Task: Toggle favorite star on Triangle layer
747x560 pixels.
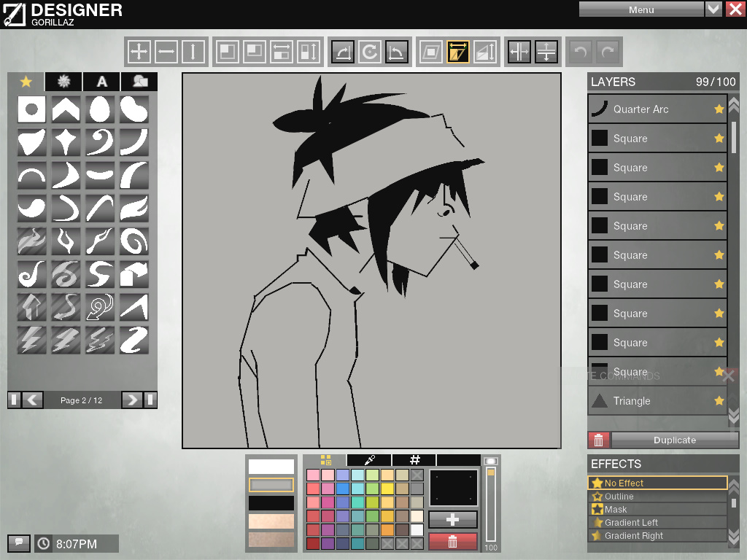Action: 719,401
